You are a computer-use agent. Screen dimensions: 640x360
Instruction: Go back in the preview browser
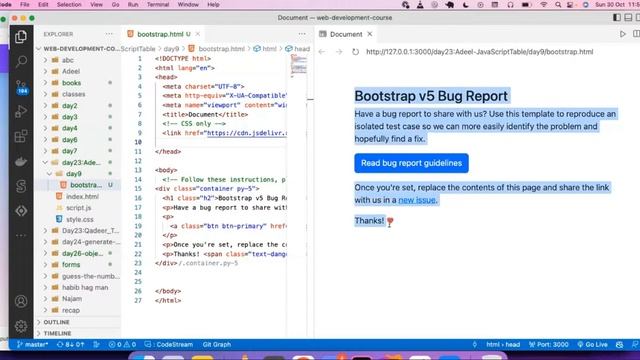click(x=322, y=52)
